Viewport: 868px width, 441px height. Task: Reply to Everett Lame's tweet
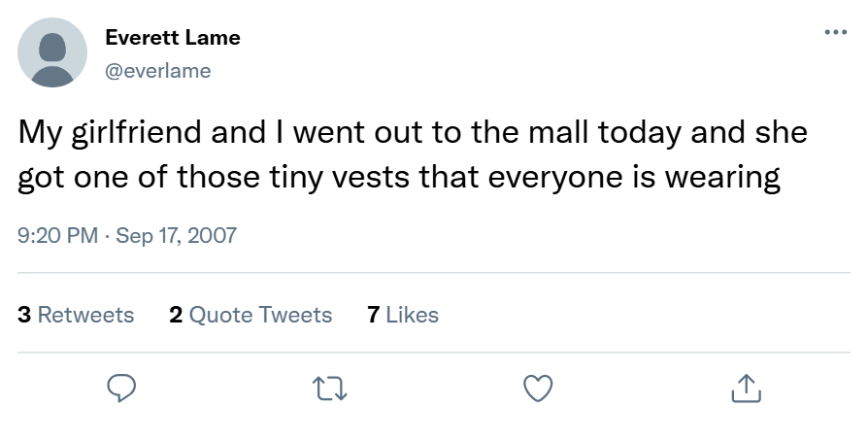tap(120, 389)
